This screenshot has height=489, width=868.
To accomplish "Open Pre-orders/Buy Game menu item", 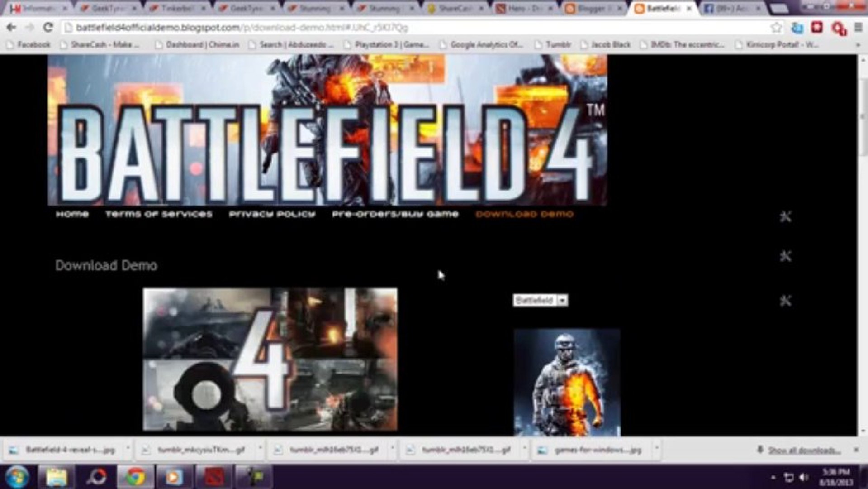I will (395, 214).
